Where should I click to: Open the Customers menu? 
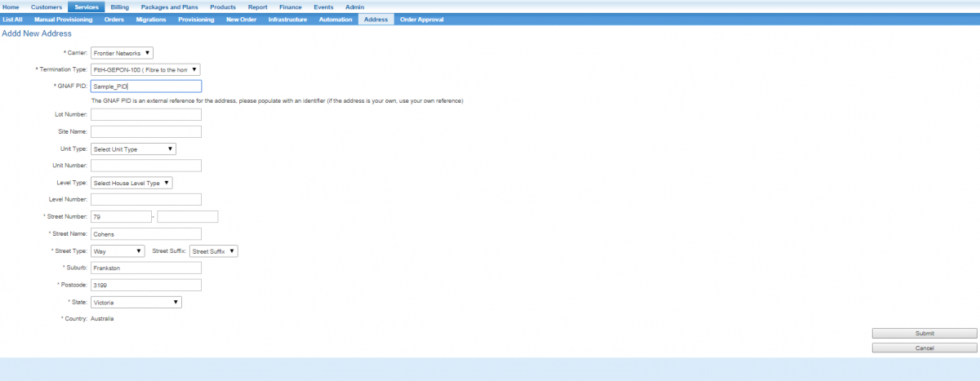pyautogui.click(x=46, y=7)
